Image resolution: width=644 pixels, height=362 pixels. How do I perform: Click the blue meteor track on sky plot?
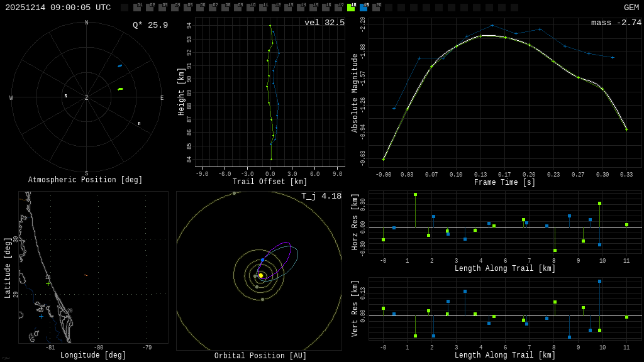click(x=119, y=65)
